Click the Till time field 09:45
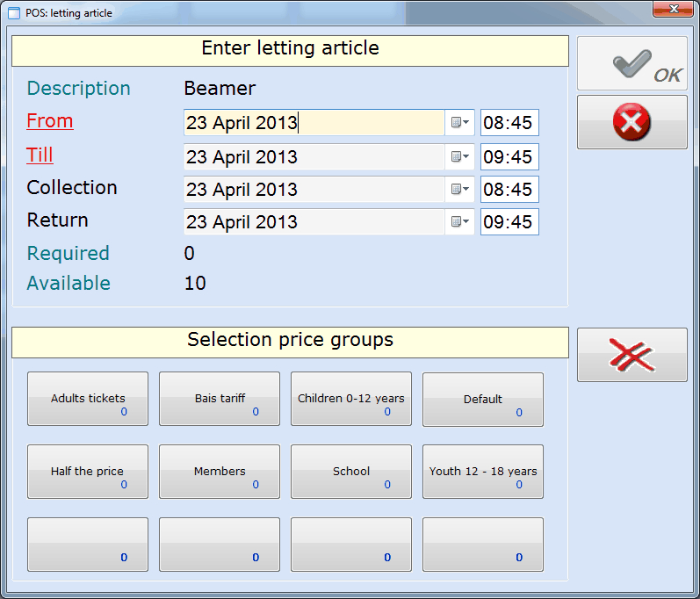This screenshot has width=700, height=599. pyautogui.click(x=509, y=157)
